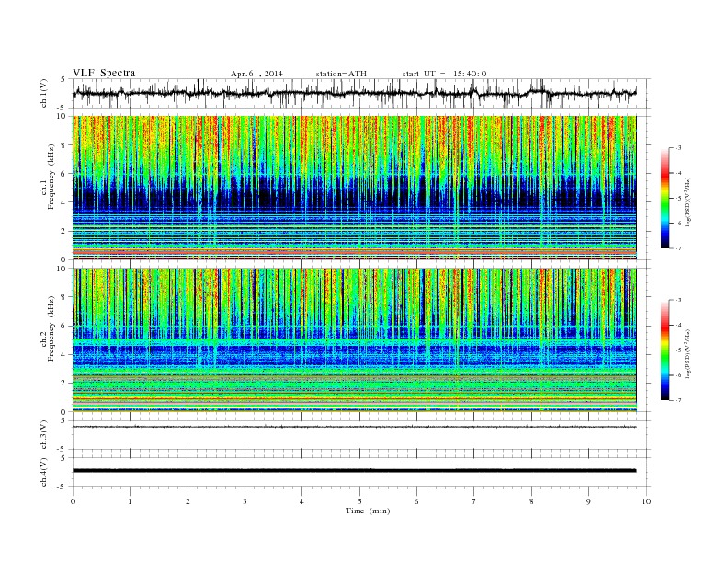Select the "Apr.6 , 2014" date label
The width and height of the screenshot is (728, 563).
[x=256, y=74]
